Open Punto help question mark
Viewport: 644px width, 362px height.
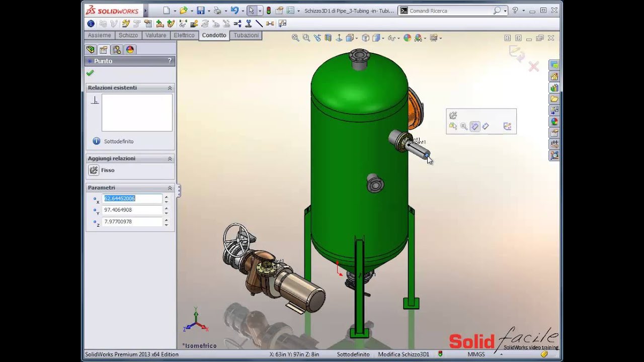(170, 61)
